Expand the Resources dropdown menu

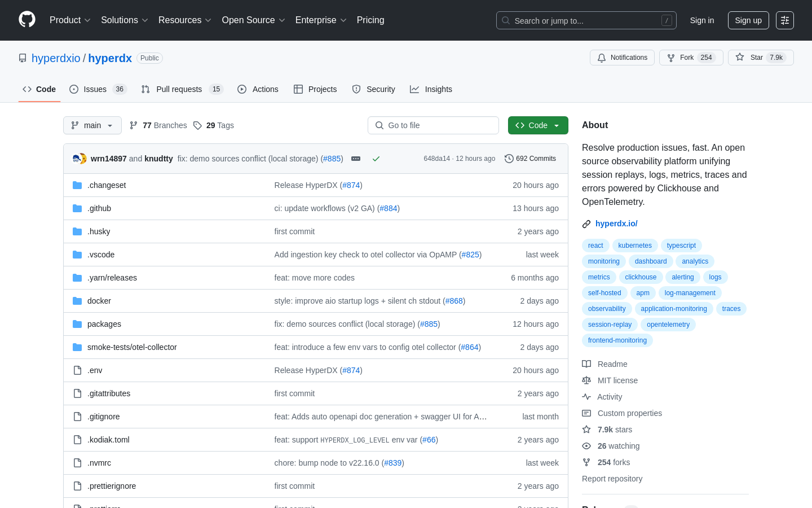click(x=185, y=20)
